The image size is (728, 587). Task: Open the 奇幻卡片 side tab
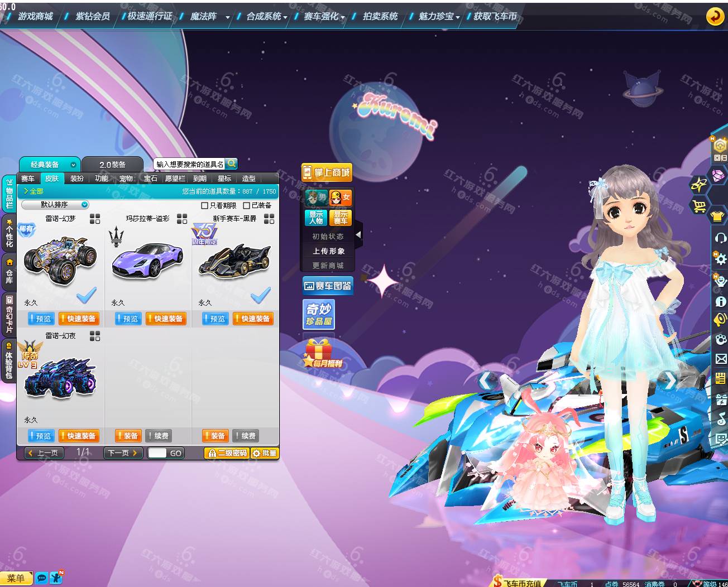point(9,314)
